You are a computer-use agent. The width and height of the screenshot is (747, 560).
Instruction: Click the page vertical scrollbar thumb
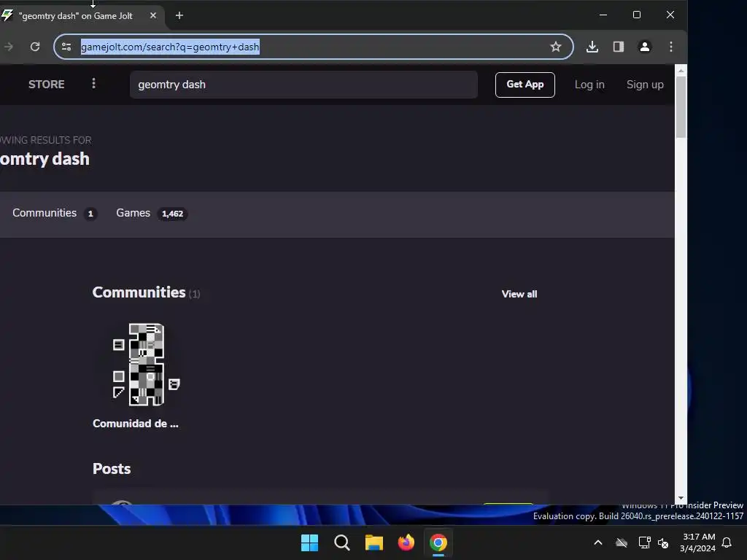[x=681, y=107]
